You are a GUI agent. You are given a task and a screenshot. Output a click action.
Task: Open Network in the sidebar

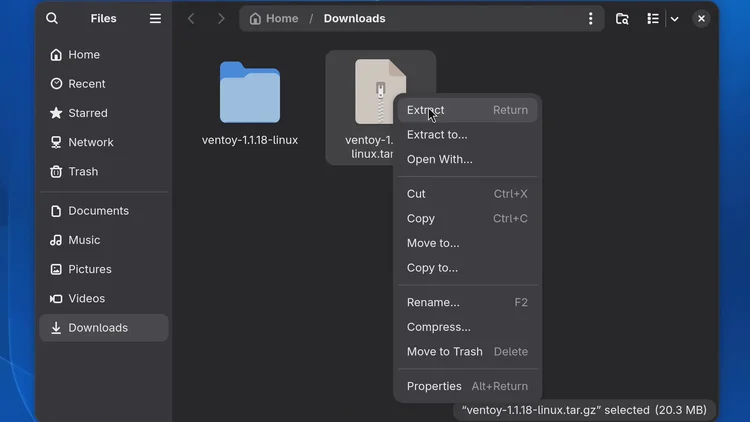coord(104,143)
